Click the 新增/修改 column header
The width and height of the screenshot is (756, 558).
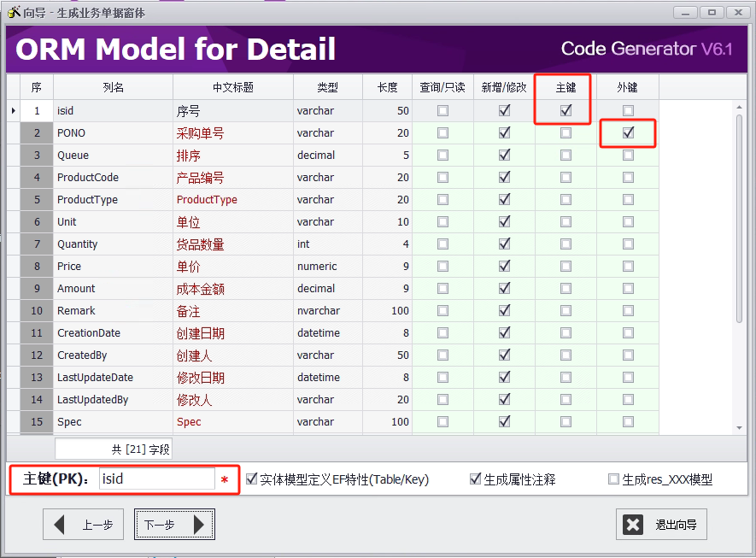(504, 87)
